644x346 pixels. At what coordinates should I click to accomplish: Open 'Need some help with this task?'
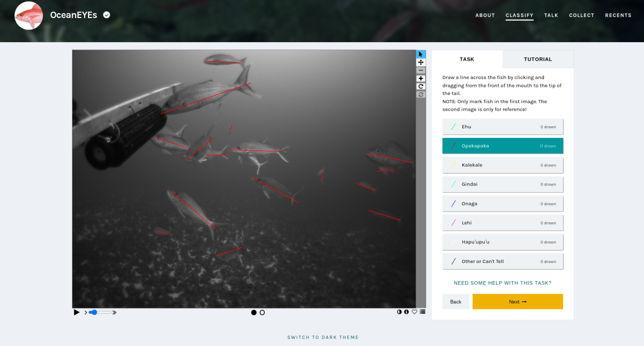(502, 283)
